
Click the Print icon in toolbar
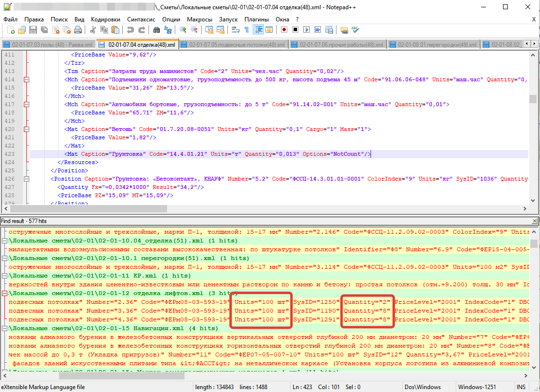point(77,30)
